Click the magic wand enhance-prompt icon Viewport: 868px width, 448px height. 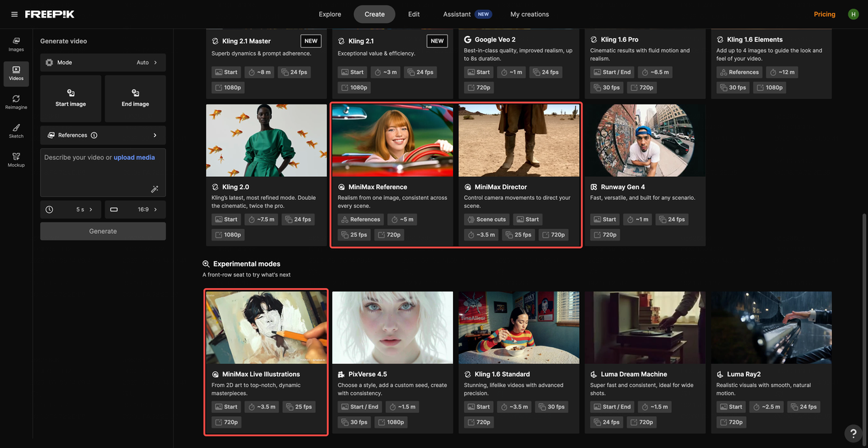[155, 189]
